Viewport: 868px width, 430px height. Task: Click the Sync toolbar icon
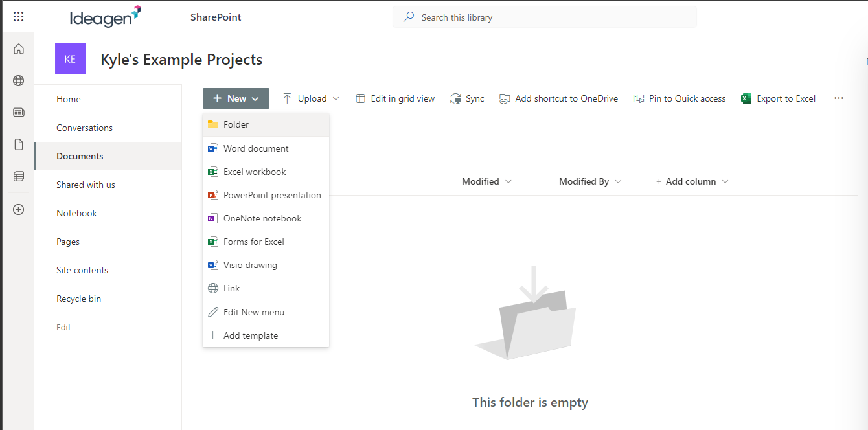[x=456, y=98]
